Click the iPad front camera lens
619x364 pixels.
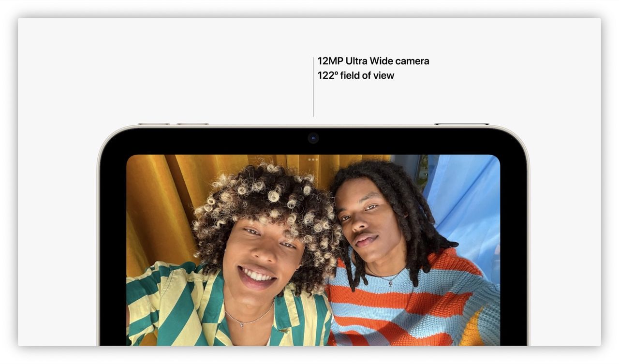point(313,138)
